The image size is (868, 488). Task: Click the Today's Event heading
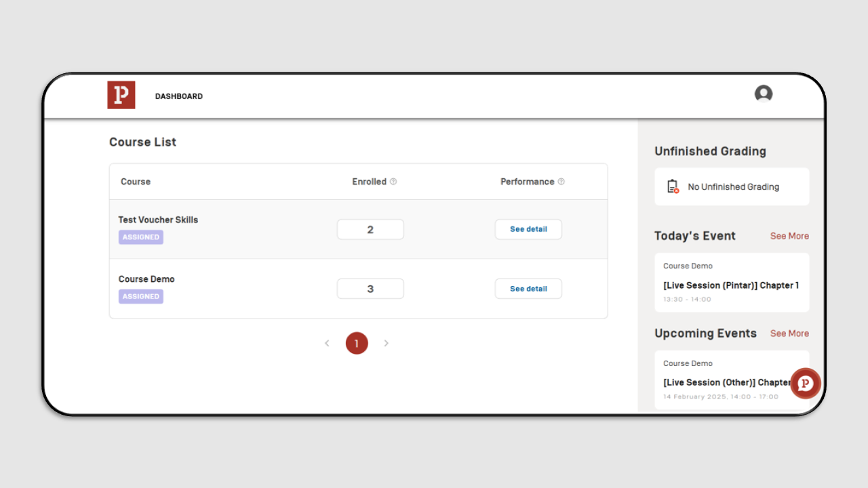pos(695,236)
